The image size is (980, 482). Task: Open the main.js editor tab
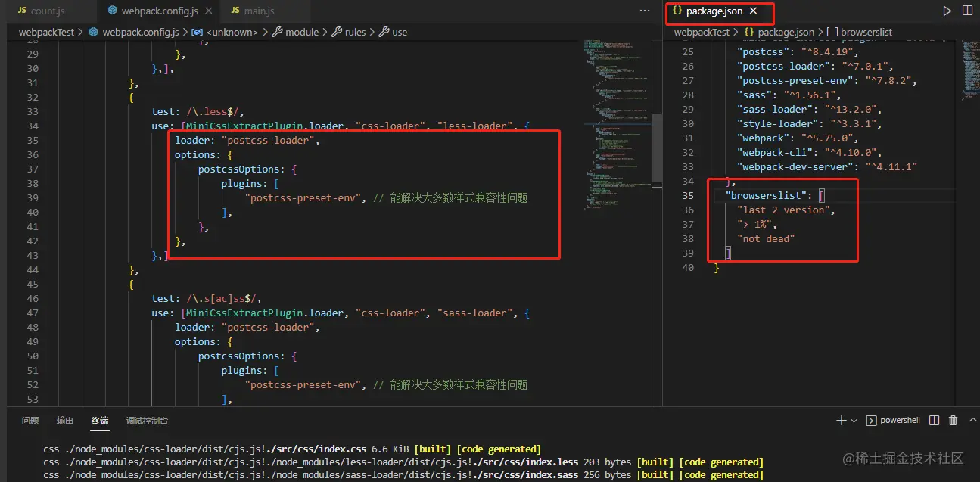(259, 11)
